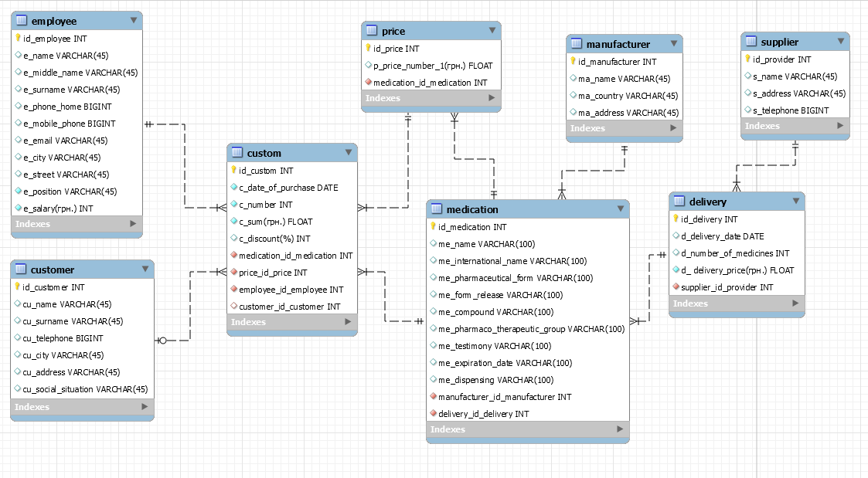Collapse the employee table with header arrow
The height and width of the screenshot is (478, 868).
coord(134,21)
